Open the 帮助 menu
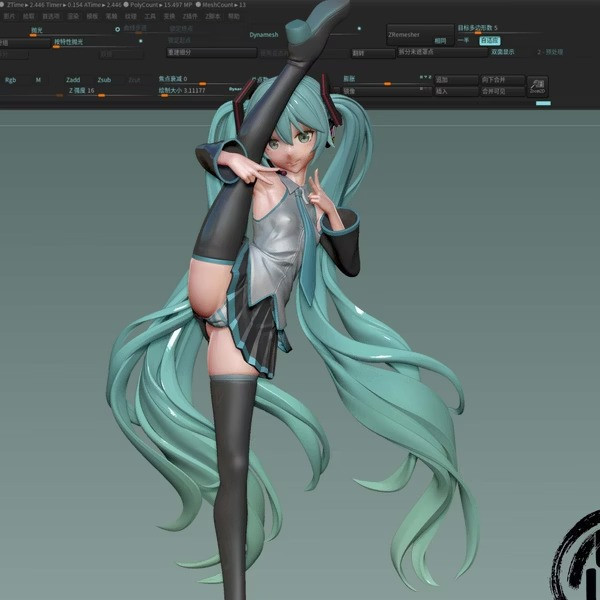The image size is (600, 600). point(234,16)
